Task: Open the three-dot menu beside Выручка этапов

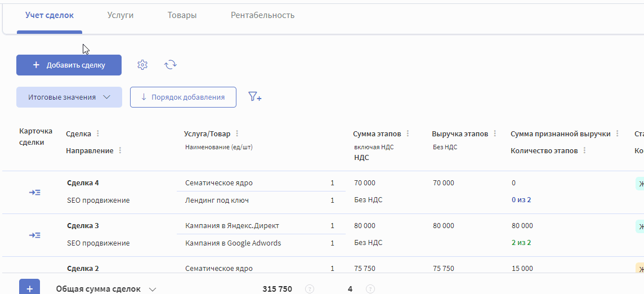Action: click(x=495, y=133)
